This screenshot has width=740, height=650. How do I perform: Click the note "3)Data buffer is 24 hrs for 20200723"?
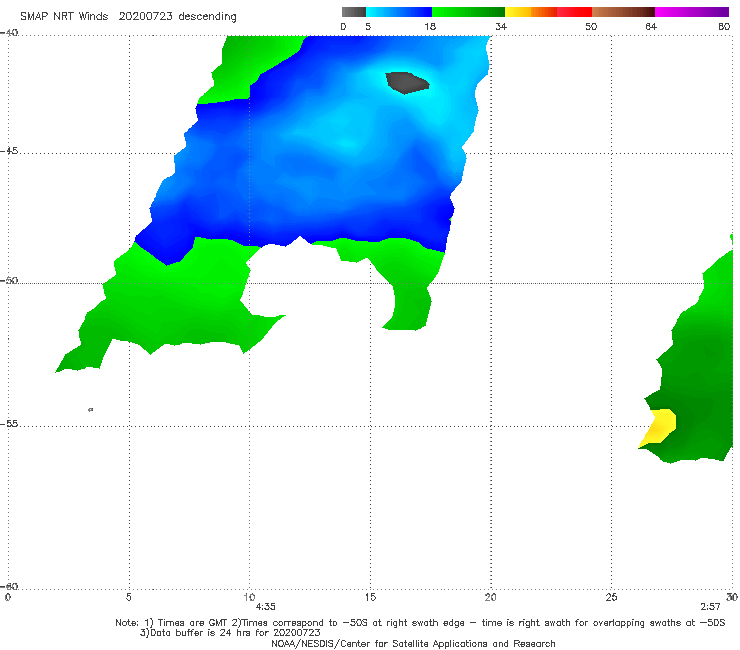[230, 633]
